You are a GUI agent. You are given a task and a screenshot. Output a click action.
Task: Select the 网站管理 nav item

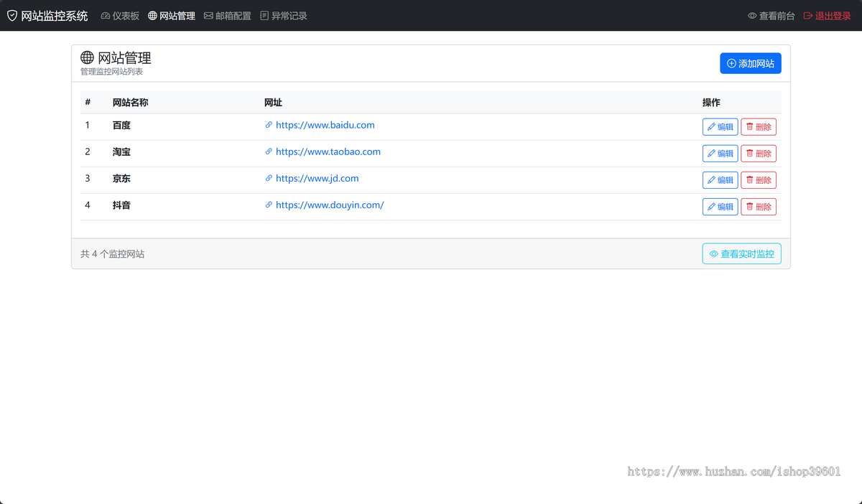172,16
